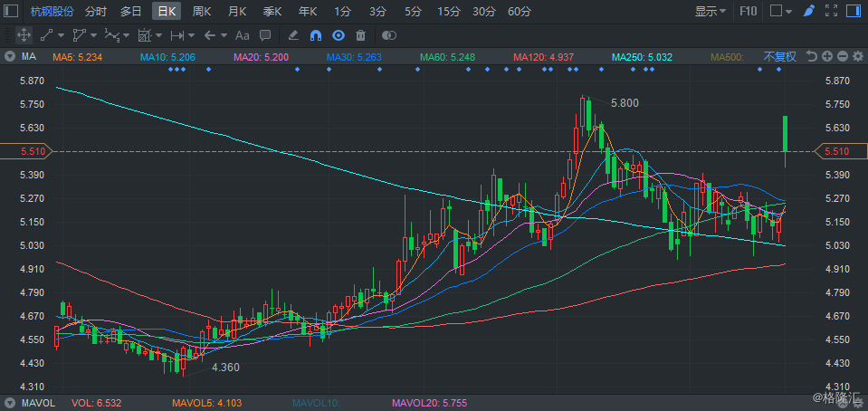
Task: Open the blue paintbrush drawing tool
Action: click(x=808, y=12)
